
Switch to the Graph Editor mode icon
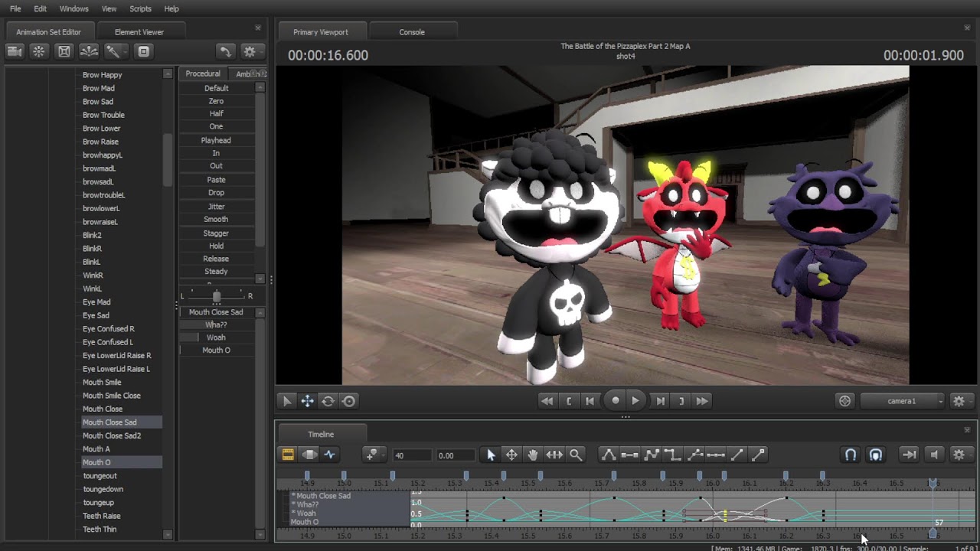coord(329,455)
